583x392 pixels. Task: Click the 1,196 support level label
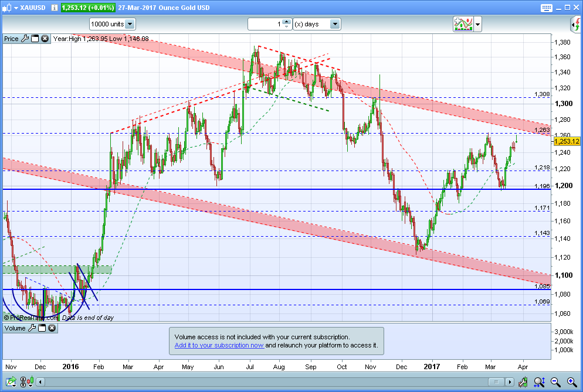click(x=542, y=186)
